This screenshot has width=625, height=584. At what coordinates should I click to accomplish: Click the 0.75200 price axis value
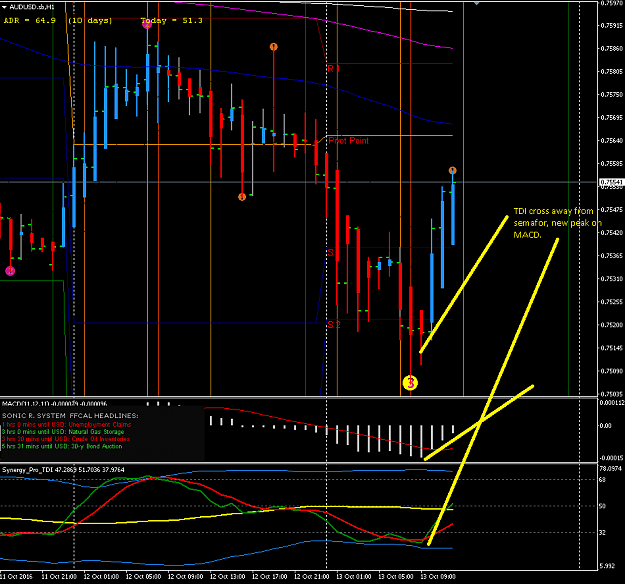click(612, 325)
